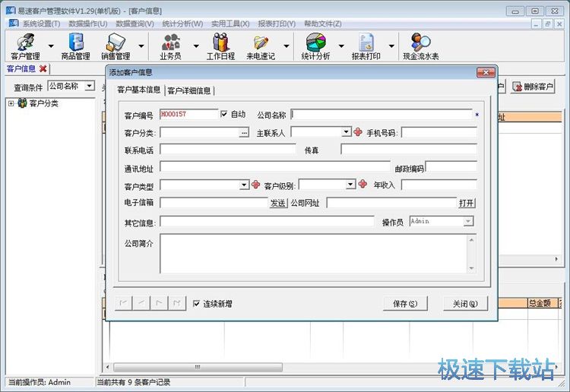Open the 工作日程 toolbar icon
Screen dimensions: 570x392
coord(220,46)
